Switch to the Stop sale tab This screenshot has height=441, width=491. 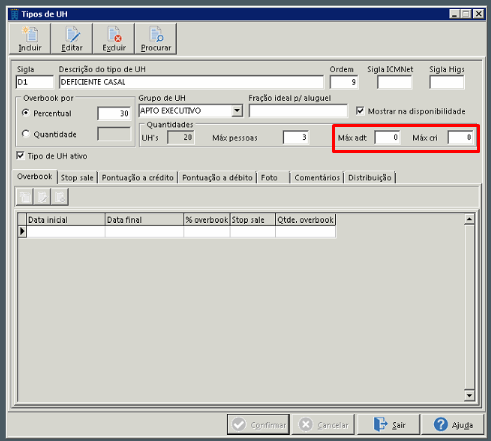(x=77, y=178)
